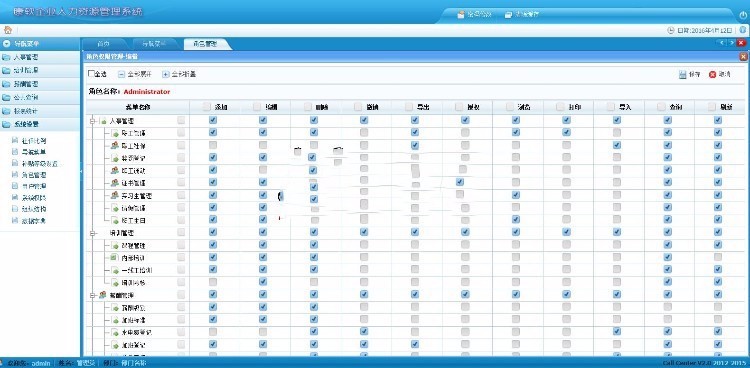Image resolution: width=750 pixels, height=368 pixels.
Task: Click the 保存 save button
Action: pos(690,74)
